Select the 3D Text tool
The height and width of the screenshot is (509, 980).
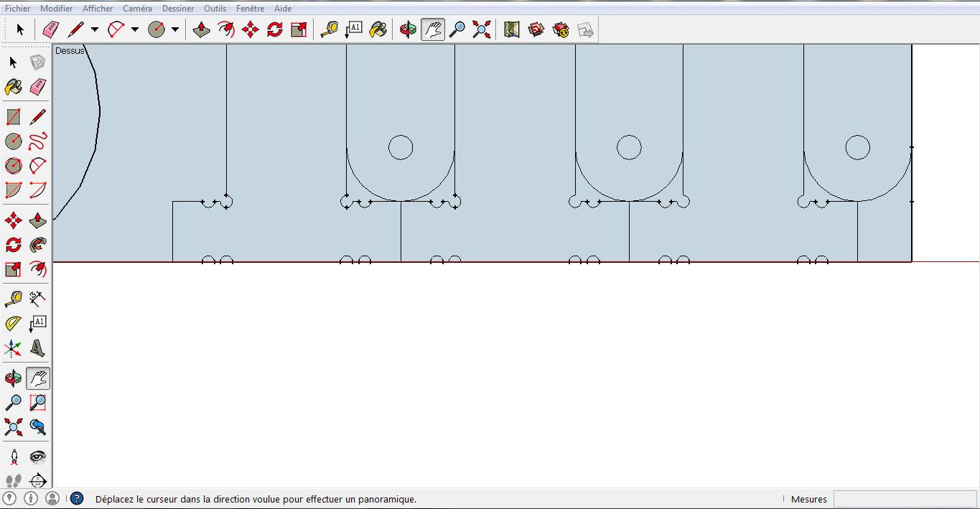[38, 348]
